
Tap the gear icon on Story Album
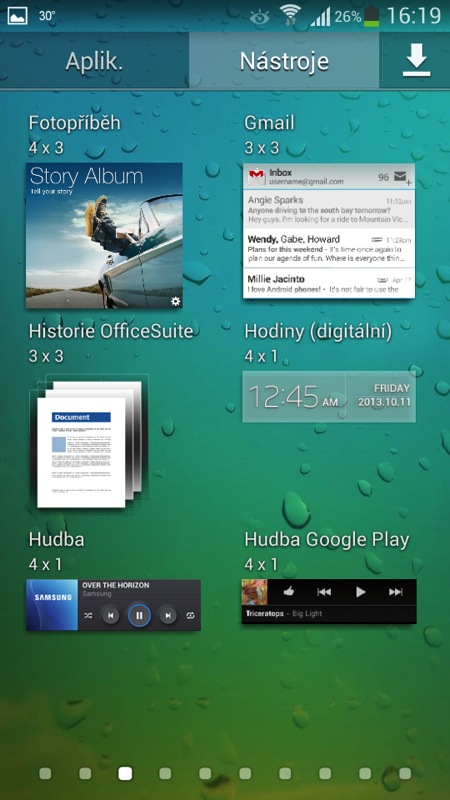click(x=175, y=301)
